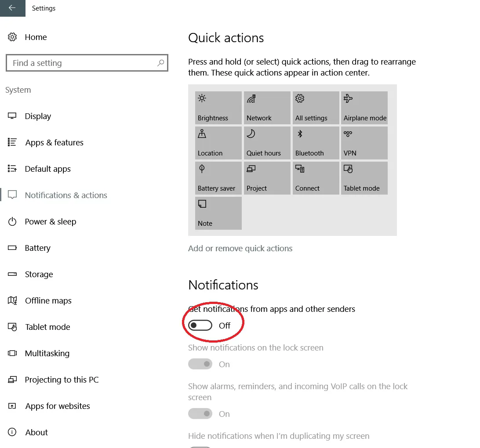Click the Battery sidebar icon

click(12, 248)
